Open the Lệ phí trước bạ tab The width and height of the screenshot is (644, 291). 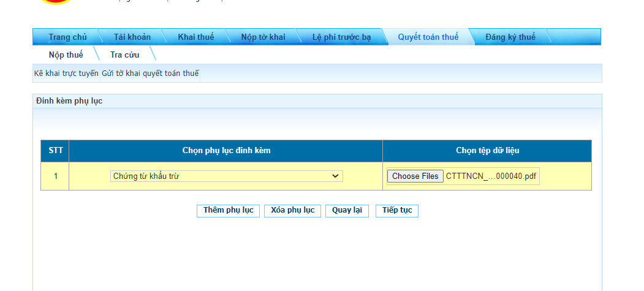pos(341,37)
